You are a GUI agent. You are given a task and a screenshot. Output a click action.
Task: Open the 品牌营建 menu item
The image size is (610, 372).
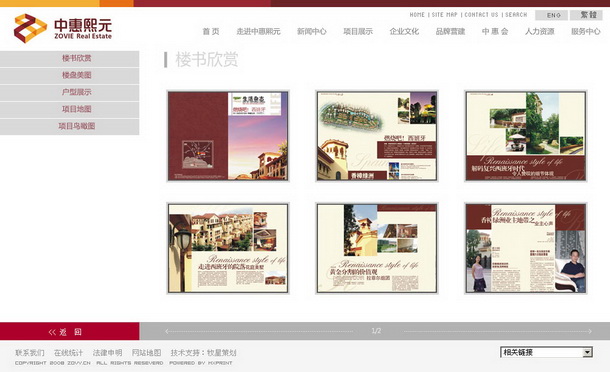[450, 32]
